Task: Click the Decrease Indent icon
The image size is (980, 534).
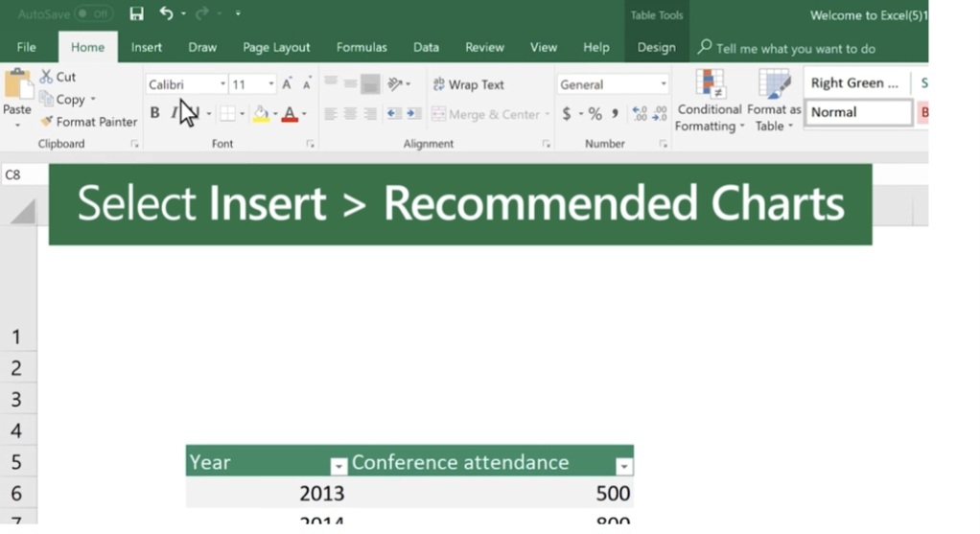Action: (394, 114)
